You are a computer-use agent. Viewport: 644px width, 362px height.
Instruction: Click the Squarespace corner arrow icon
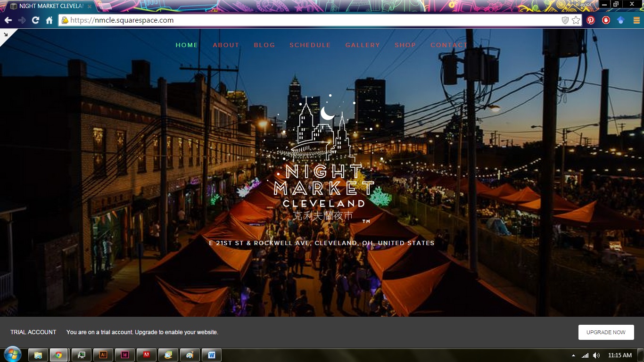point(6,34)
